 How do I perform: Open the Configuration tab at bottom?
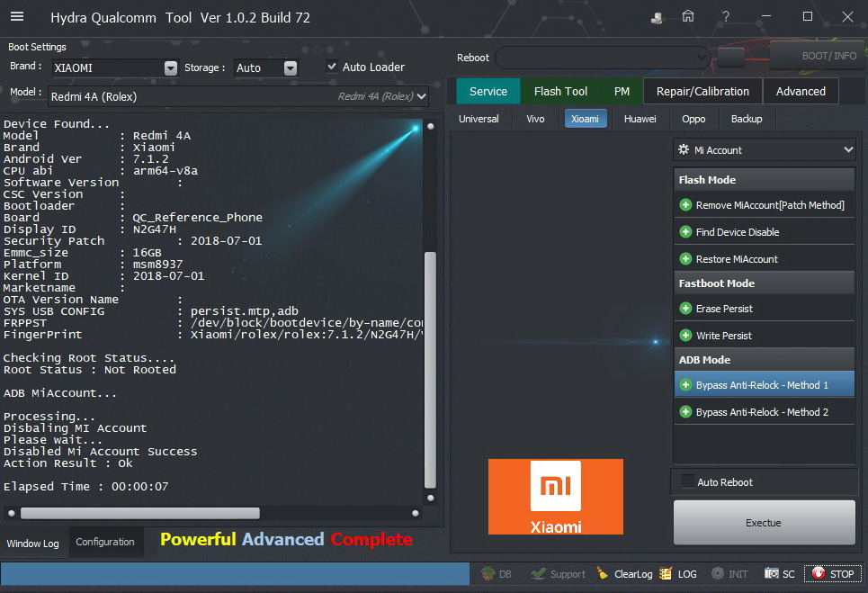coord(105,542)
